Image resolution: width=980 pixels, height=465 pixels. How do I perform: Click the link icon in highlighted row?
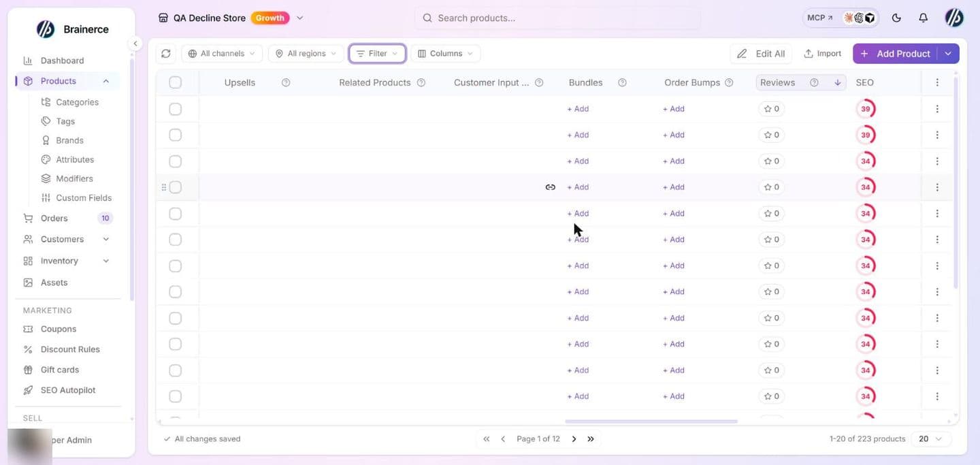pos(551,187)
